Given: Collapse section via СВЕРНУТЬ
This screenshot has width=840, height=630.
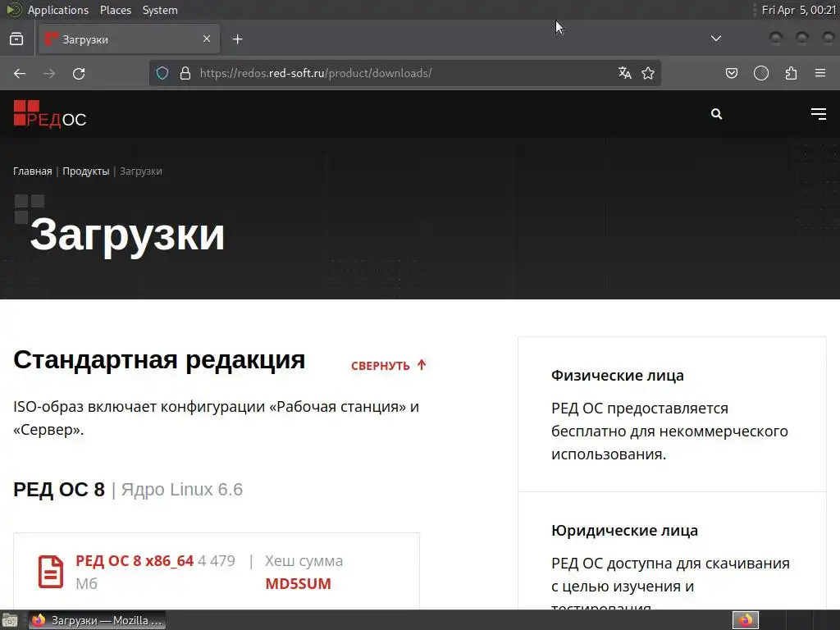Looking at the screenshot, I should coord(389,365).
